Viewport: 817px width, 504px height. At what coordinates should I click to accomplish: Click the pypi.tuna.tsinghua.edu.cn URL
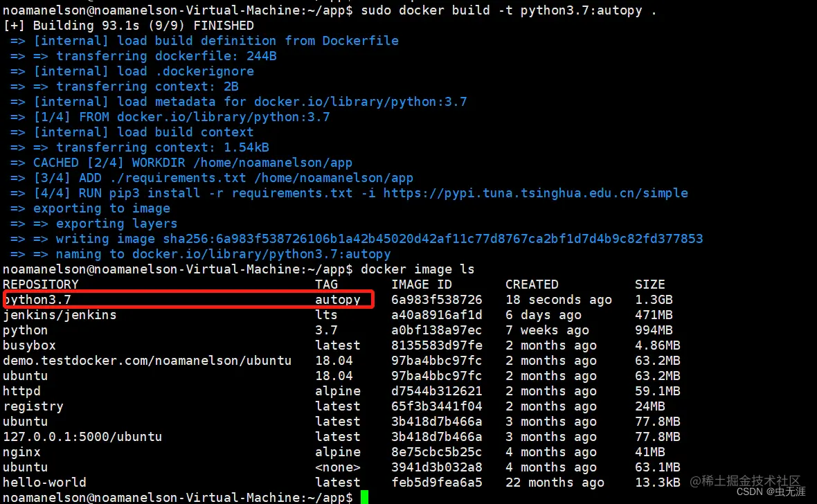pos(536,193)
